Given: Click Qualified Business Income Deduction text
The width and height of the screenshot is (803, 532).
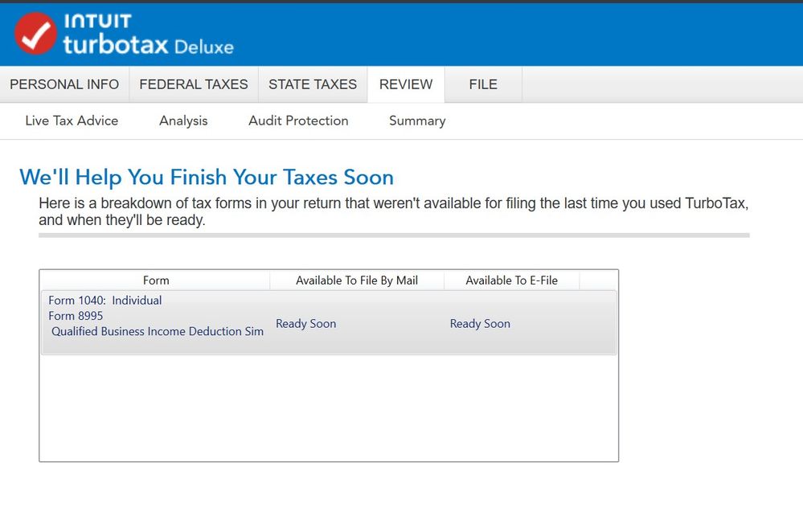Looking at the screenshot, I should pyautogui.click(x=158, y=331).
